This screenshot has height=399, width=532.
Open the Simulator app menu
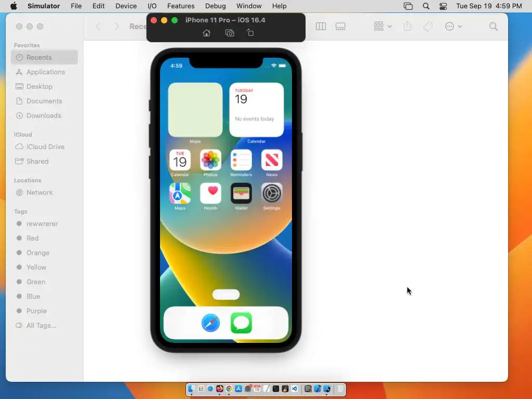click(44, 6)
